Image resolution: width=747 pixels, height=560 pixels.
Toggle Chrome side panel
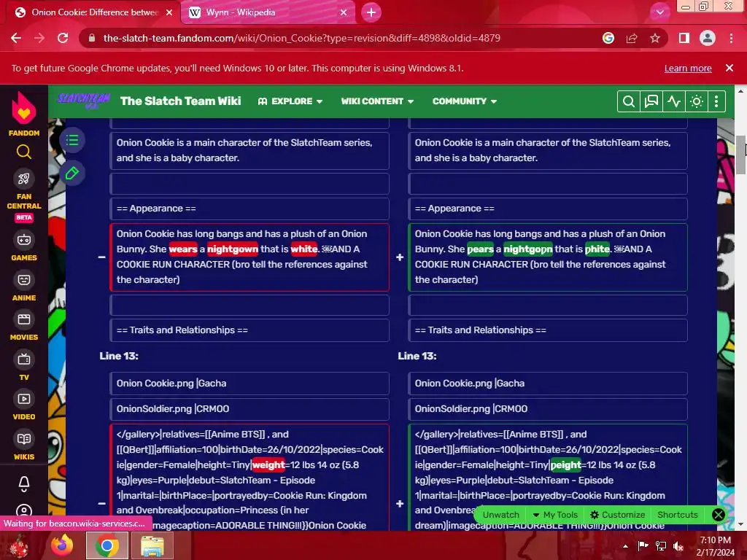point(684,38)
